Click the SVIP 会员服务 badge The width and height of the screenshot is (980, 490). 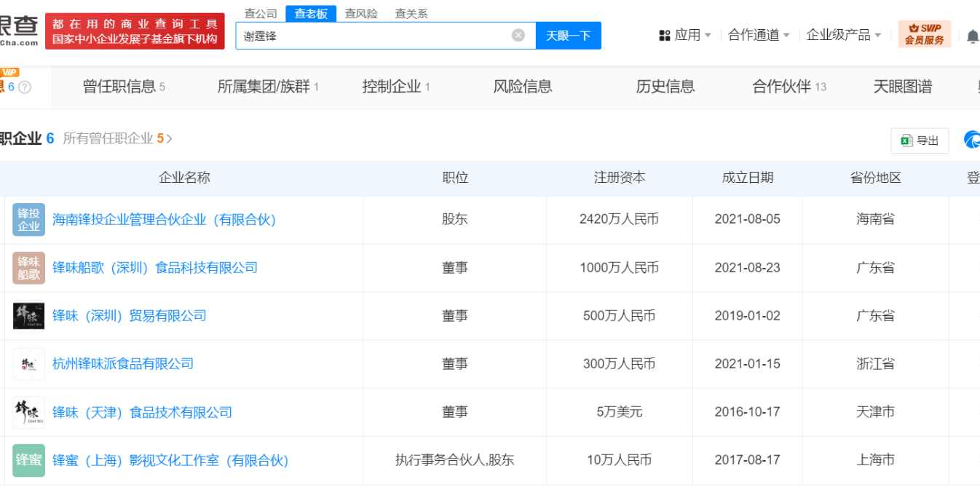click(924, 34)
